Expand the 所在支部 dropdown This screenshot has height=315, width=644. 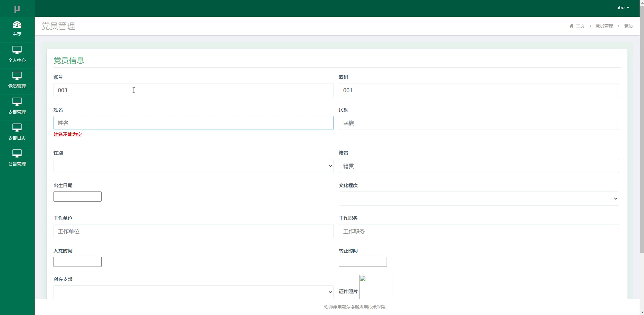tap(193, 292)
